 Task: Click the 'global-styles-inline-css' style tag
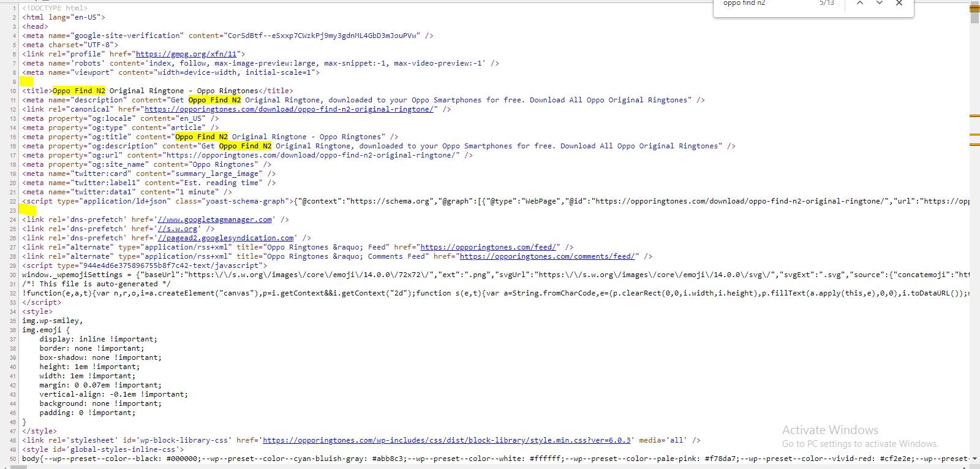(x=103, y=449)
